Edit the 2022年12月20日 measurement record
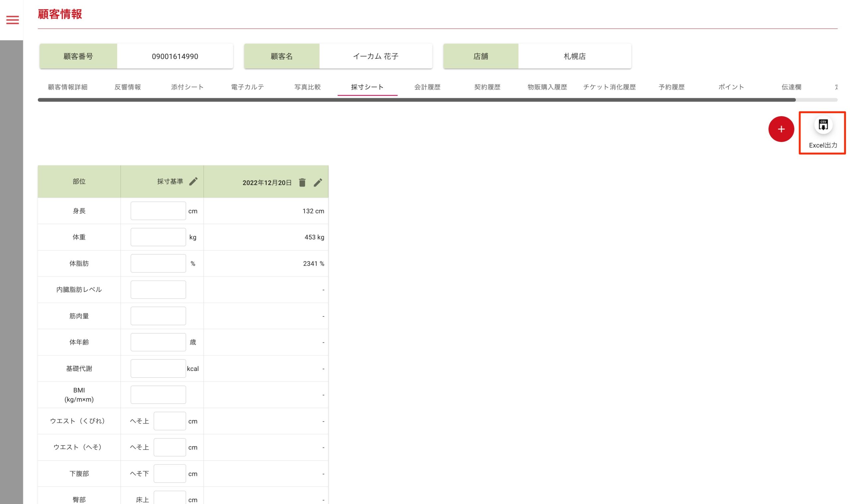 (x=317, y=183)
